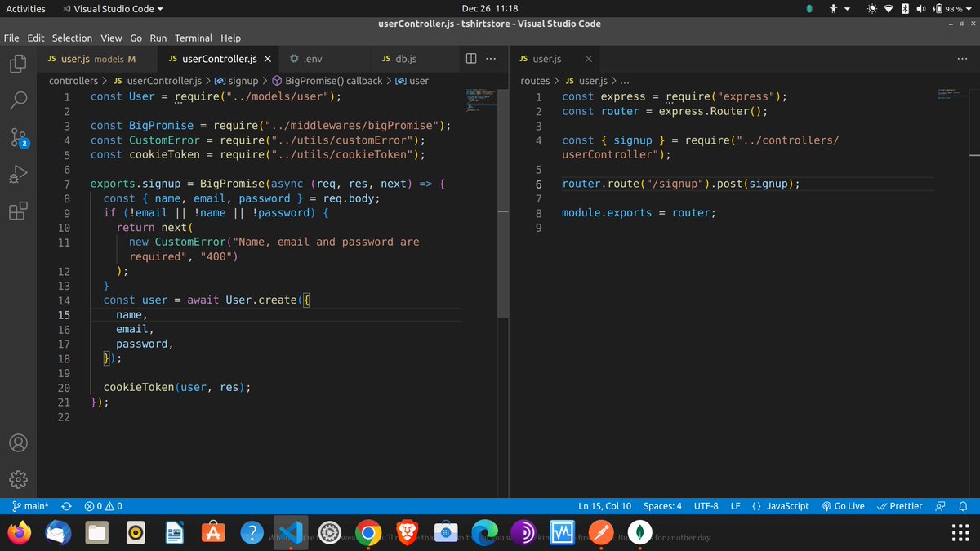Viewport: 980px width, 551px height.
Task: Open System Monitor from the dock
Action: pos(562,533)
